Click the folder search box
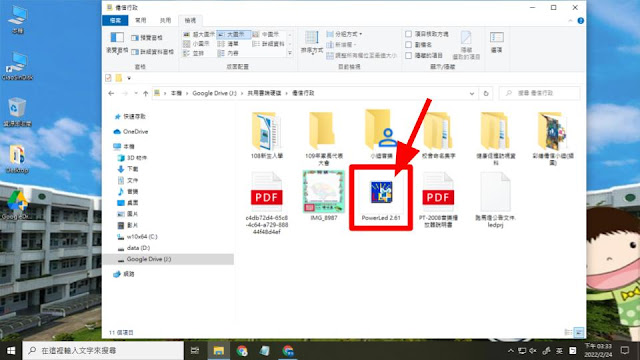Image resolution: width=640 pixels, height=360 pixels. [540, 93]
